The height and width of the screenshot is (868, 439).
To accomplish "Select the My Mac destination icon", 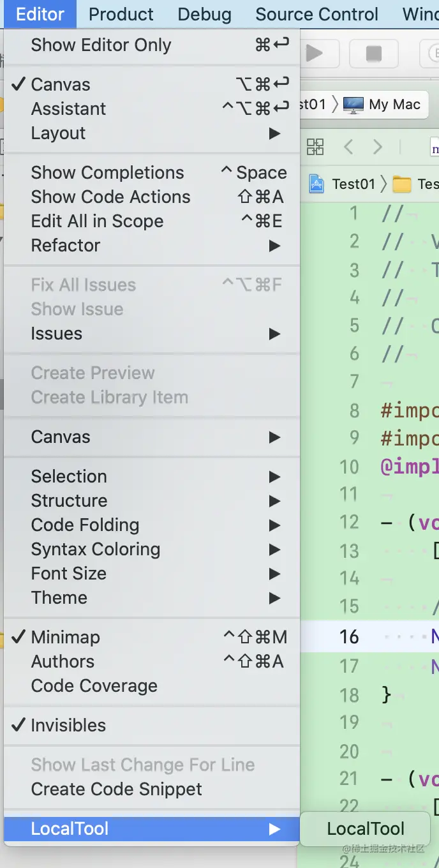I will [x=353, y=105].
